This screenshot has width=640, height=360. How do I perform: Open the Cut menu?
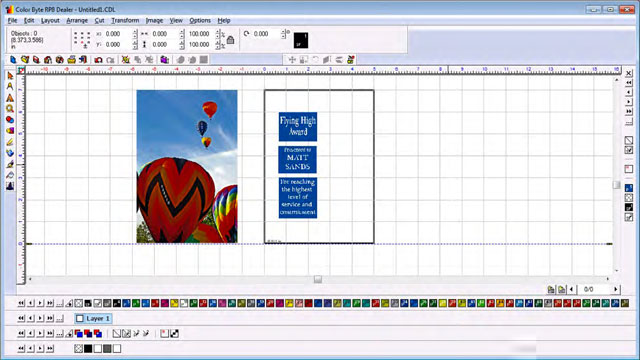[x=99, y=20]
